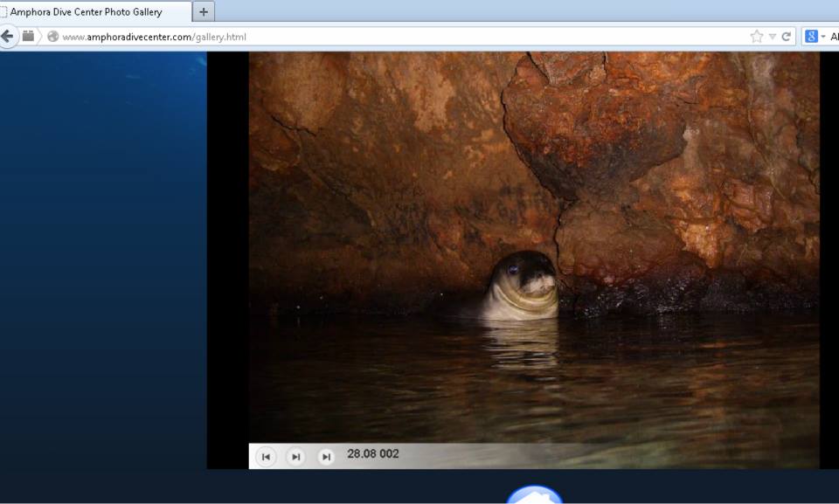Click the globe site identity icon

[52, 37]
